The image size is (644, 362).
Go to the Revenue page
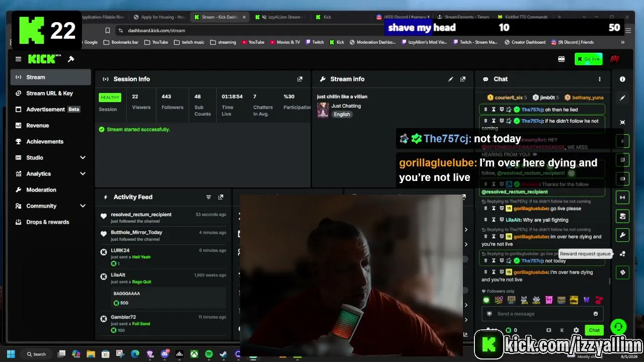click(x=51, y=126)
